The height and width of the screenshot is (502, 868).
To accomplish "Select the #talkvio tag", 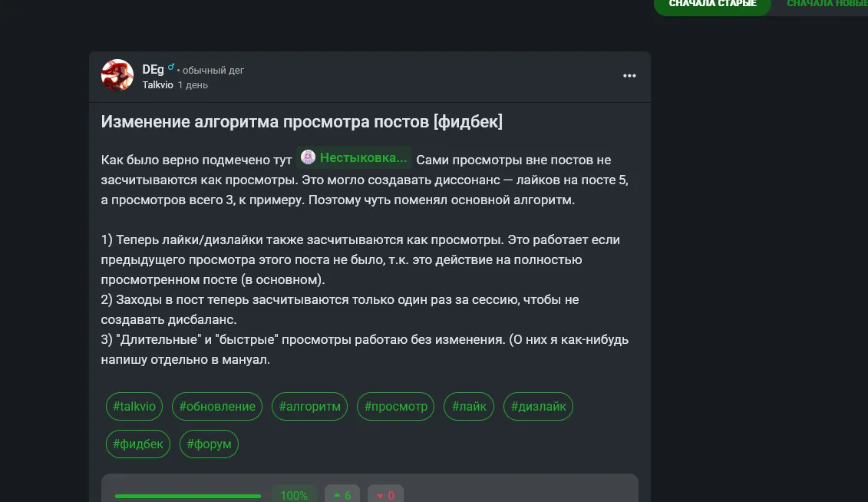I will 134,406.
